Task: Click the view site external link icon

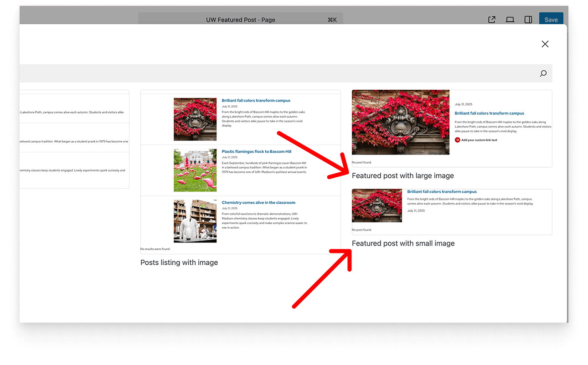Action: click(491, 19)
